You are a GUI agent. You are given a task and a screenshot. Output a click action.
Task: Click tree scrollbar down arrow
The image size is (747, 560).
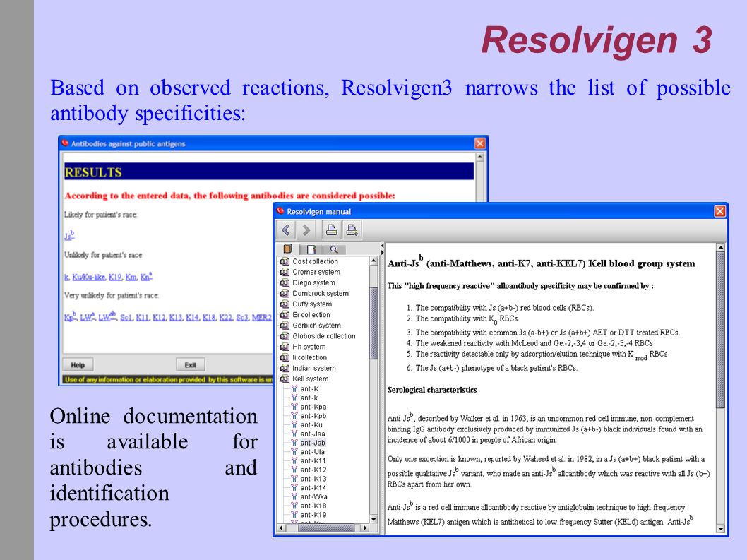coord(373,520)
